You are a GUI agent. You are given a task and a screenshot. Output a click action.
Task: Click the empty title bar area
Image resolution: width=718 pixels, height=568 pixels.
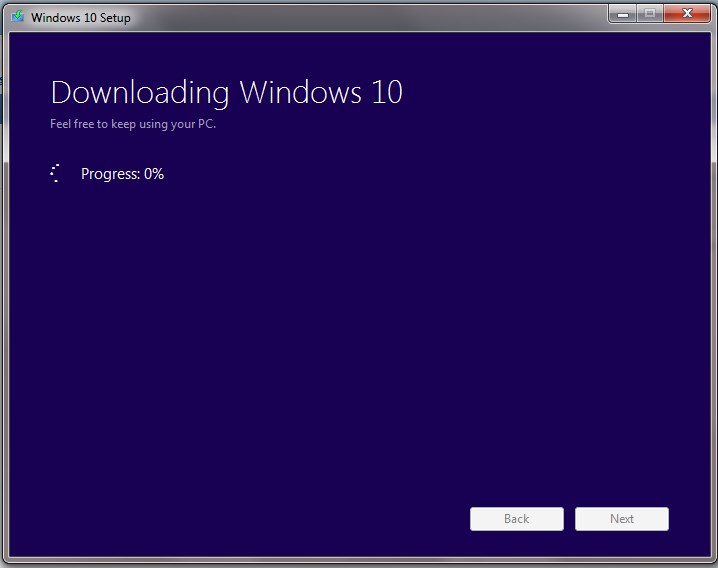tap(366, 17)
